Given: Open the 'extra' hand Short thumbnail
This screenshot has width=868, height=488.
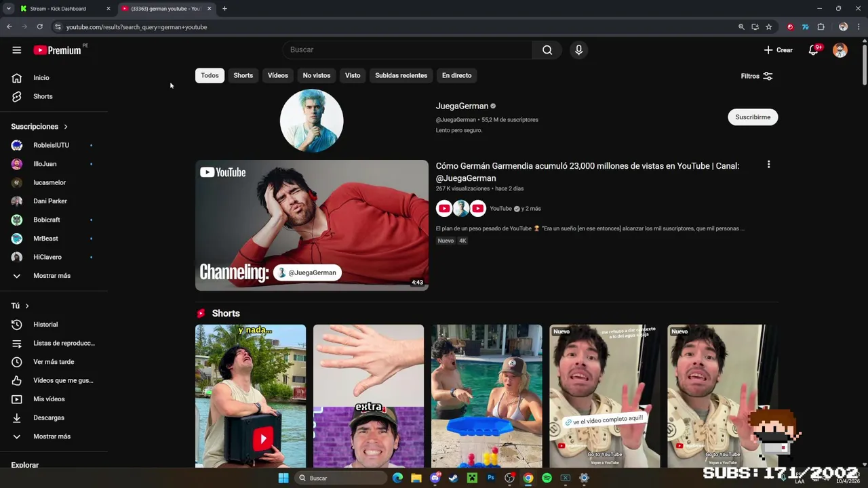Looking at the screenshot, I should pyautogui.click(x=369, y=396).
